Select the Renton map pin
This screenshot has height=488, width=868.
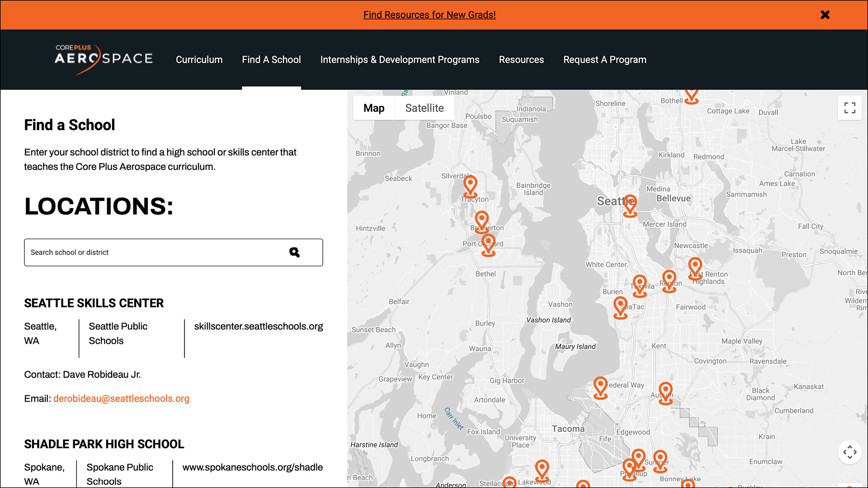(669, 281)
